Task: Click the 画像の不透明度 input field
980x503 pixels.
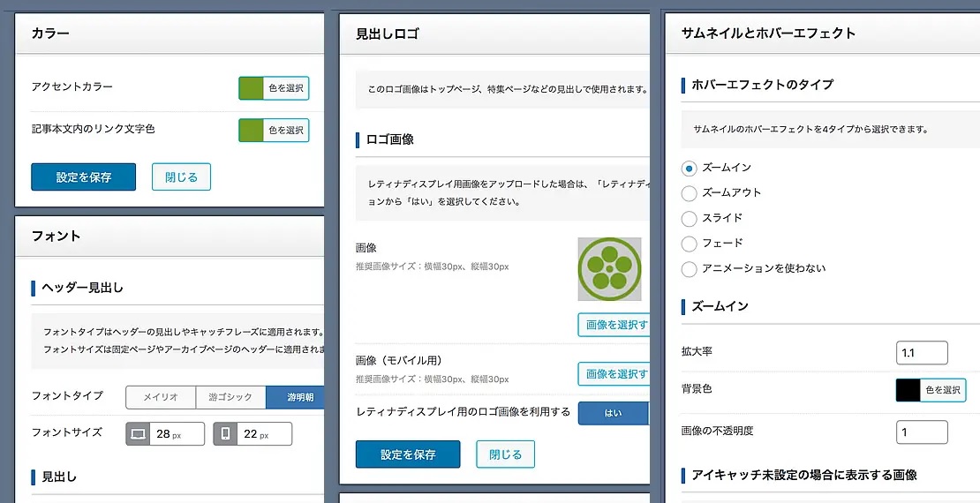Action: [x=921, y=432]
